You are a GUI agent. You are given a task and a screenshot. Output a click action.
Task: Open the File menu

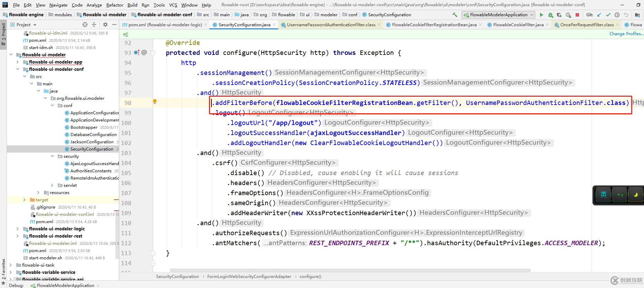click(x=16, y=5)
